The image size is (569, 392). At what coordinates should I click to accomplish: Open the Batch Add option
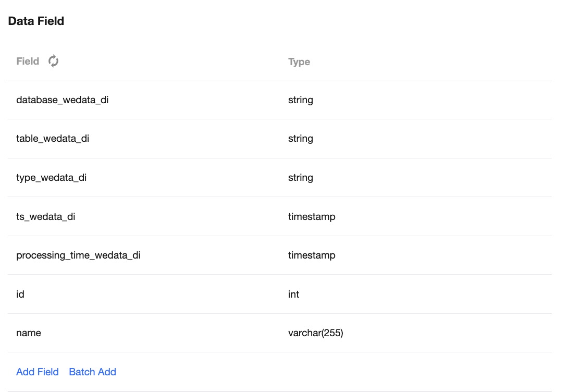point(92,372)
